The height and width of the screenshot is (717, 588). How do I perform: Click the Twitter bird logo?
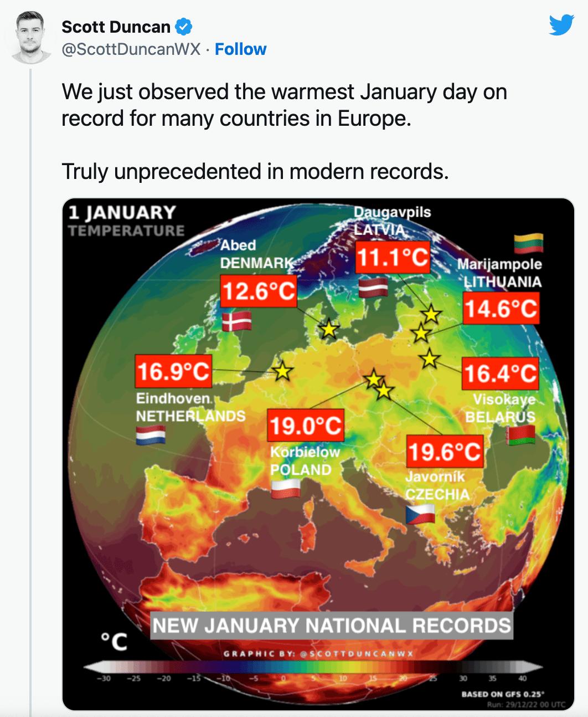[561, 25]
